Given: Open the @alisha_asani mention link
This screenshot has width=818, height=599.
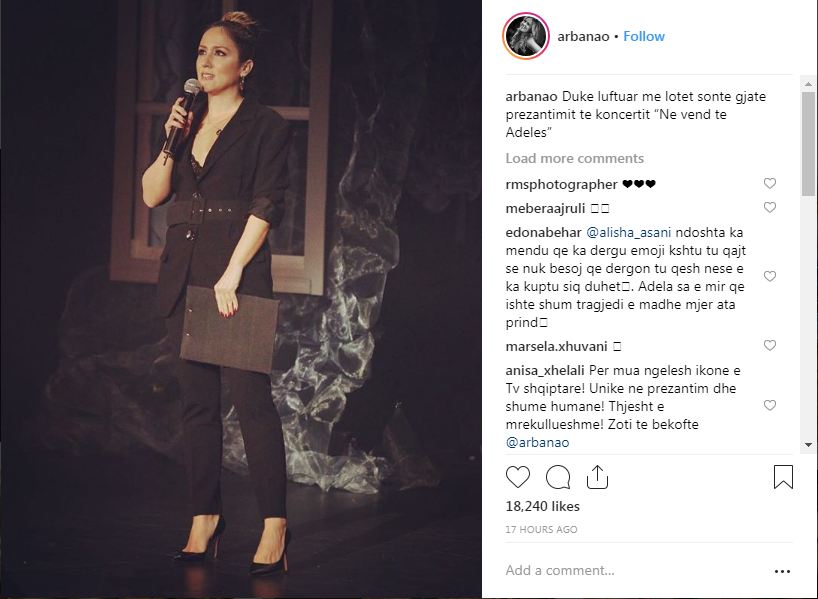Looking at the screenshot, I should 629,233.
